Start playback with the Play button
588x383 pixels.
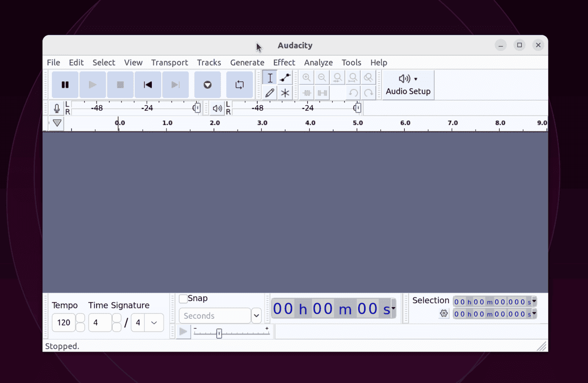coord(93,85)
